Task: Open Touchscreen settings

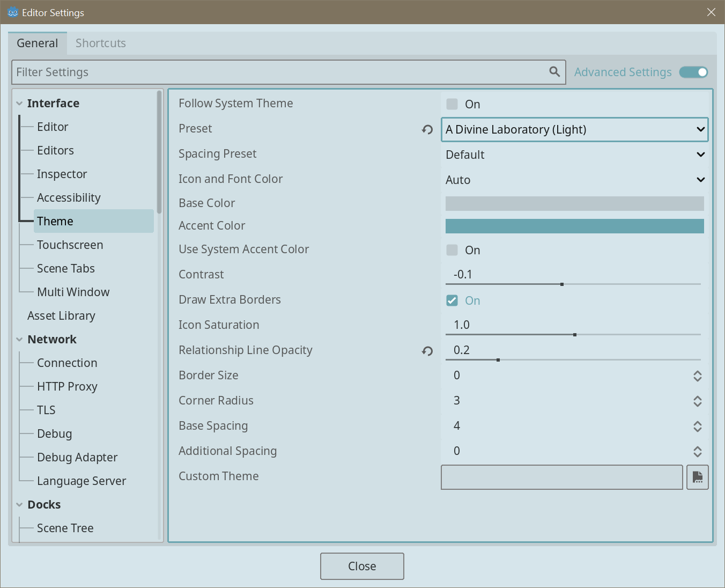Action: point(70,245)
